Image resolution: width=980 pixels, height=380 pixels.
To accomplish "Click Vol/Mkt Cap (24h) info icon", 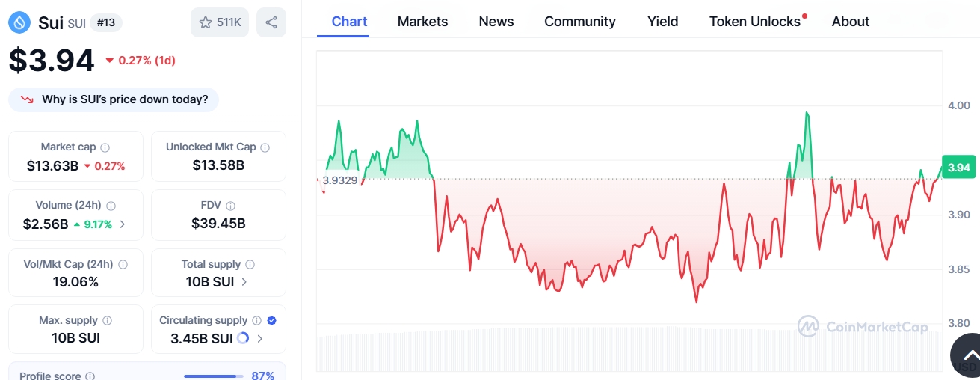I will coord(123,264).
